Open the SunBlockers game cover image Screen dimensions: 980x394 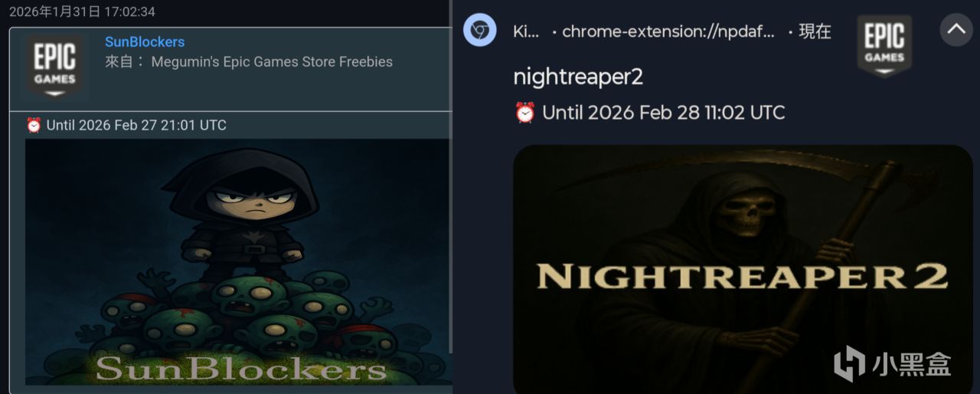(x=238, y=261)
